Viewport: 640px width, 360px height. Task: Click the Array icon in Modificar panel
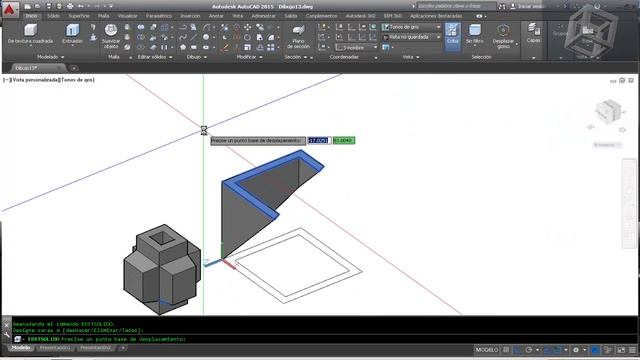pos(271,47)
